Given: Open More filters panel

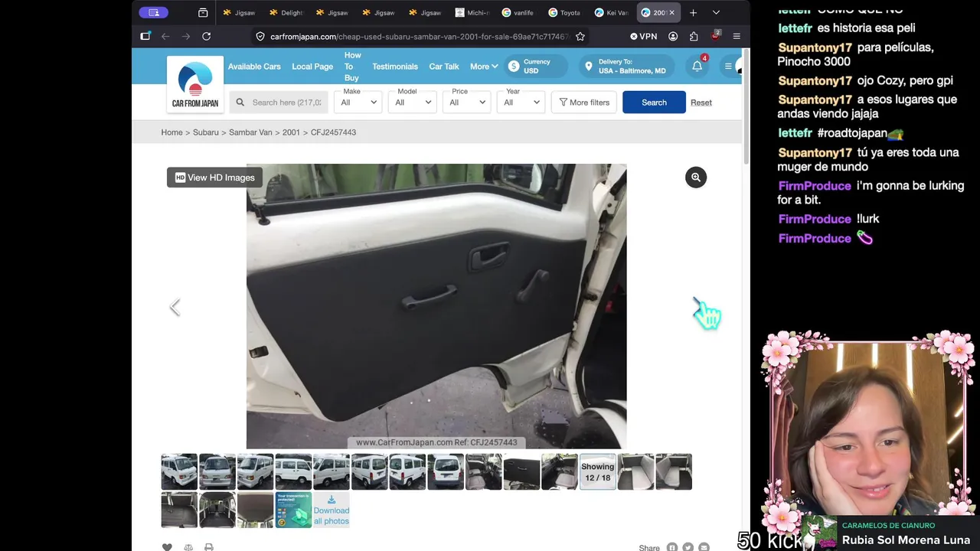Looking at the screenshot, I should (584, 102).
